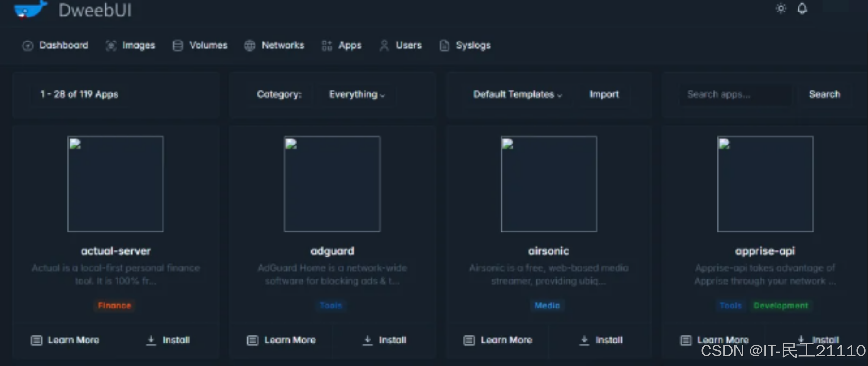View the Syslogs tab

(465, 45)
